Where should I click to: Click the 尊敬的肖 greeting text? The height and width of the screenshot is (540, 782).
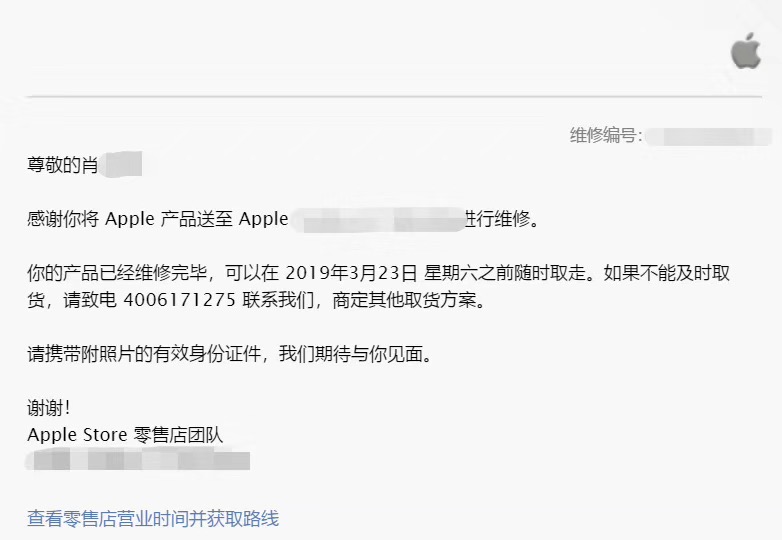tap(62, 165)
